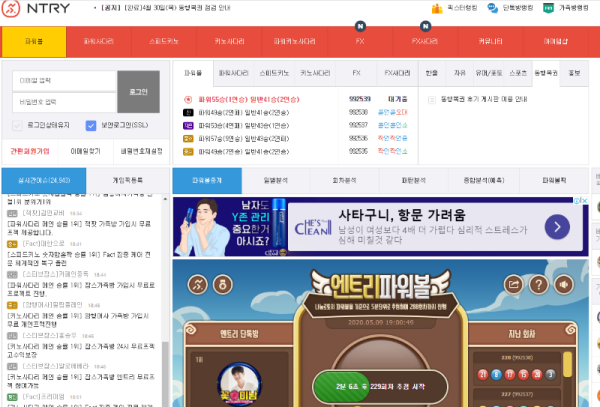The image size is (600, 407).
Task: Switch to the 패턴분석 analysis tab
Action: coord(413,180)
